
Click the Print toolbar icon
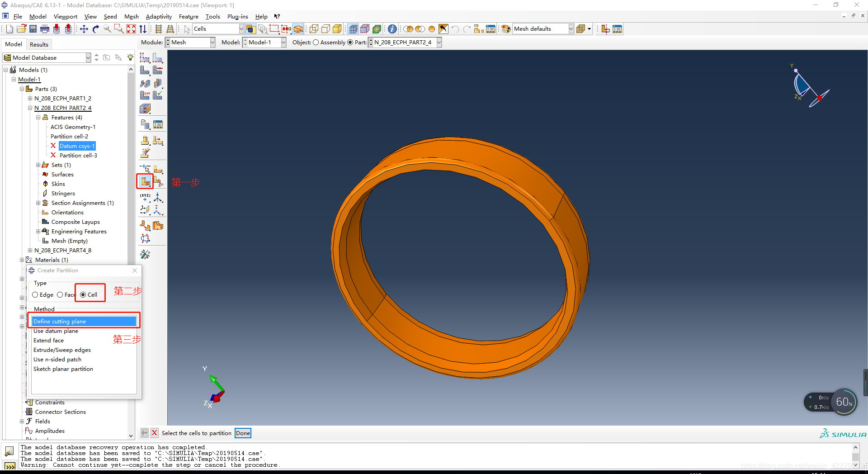(44, 29)
